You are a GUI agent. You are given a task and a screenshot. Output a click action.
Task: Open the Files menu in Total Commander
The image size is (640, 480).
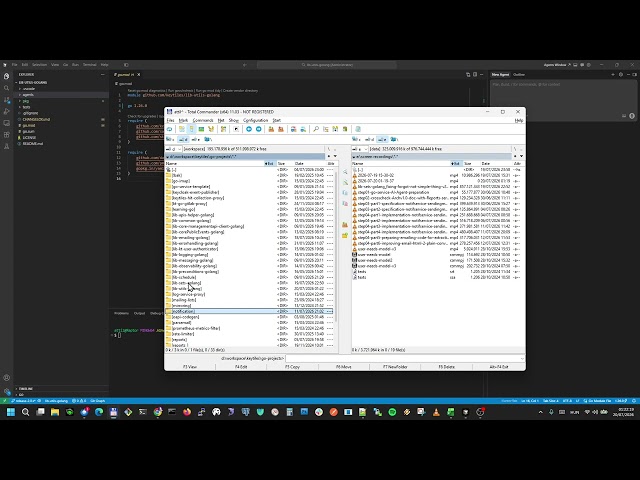(170, 120)
